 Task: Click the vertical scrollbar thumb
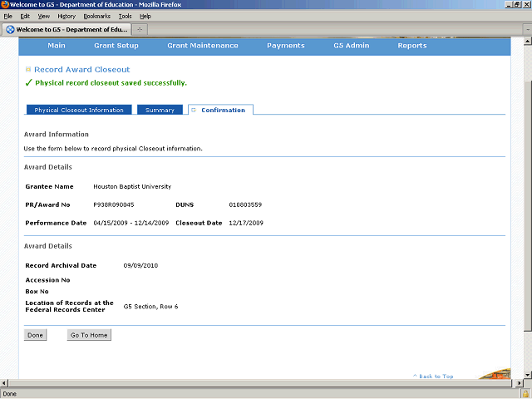click(x=527, y=206)
